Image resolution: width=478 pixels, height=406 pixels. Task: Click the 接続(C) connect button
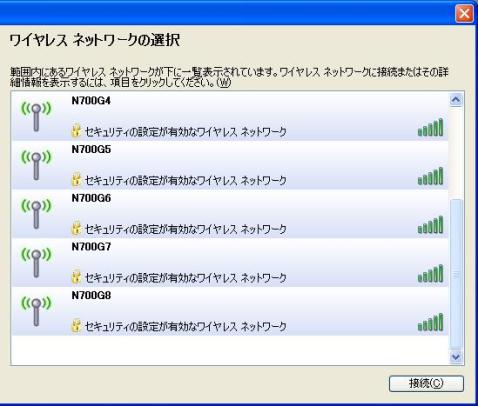(426, 384)
